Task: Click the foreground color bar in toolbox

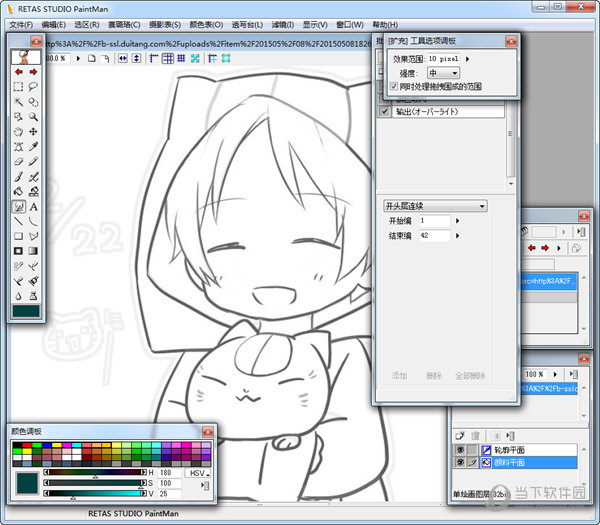Action: [x=26, y=311]
